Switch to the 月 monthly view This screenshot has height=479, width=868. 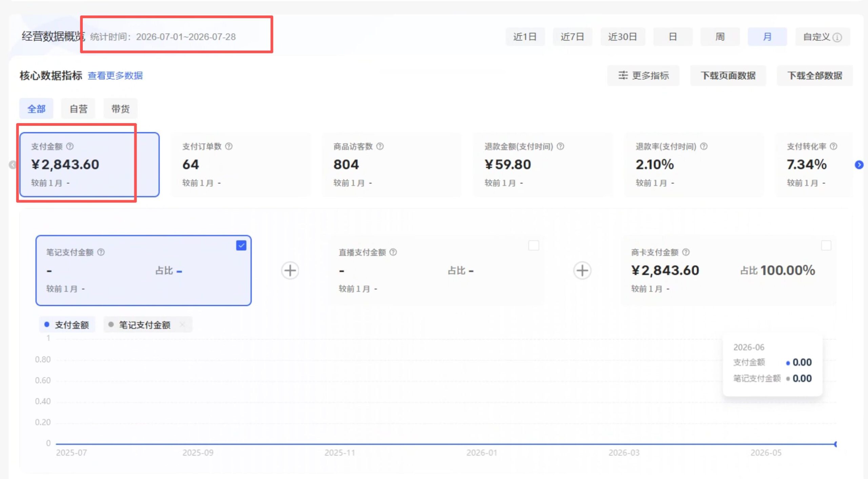click(x=767, y=37)
